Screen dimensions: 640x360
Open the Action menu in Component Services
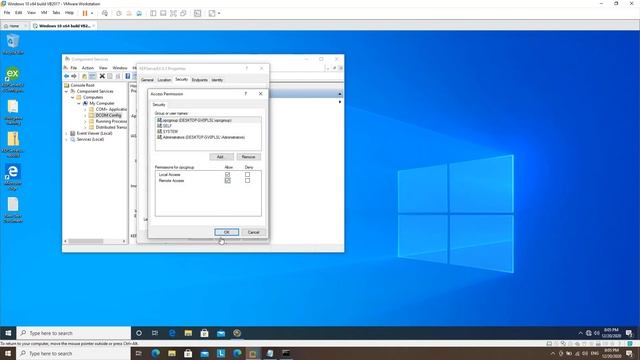tap(88, 68)
